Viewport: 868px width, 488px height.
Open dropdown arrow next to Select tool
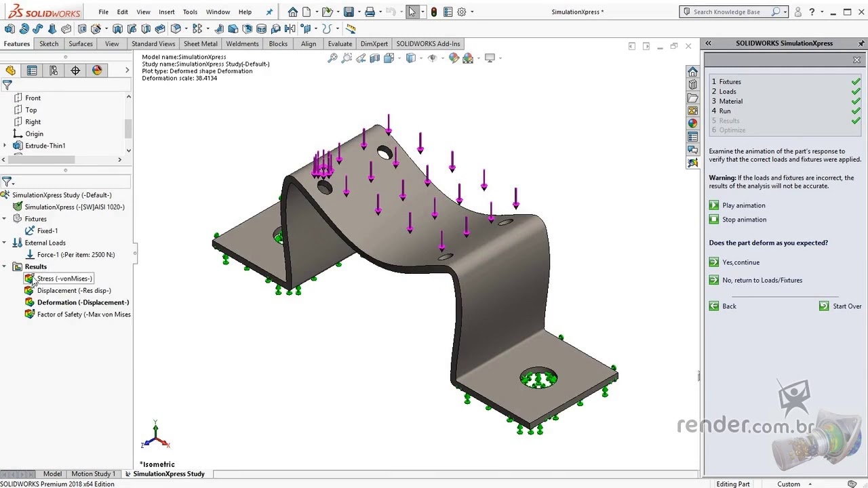tap(422, 12)
